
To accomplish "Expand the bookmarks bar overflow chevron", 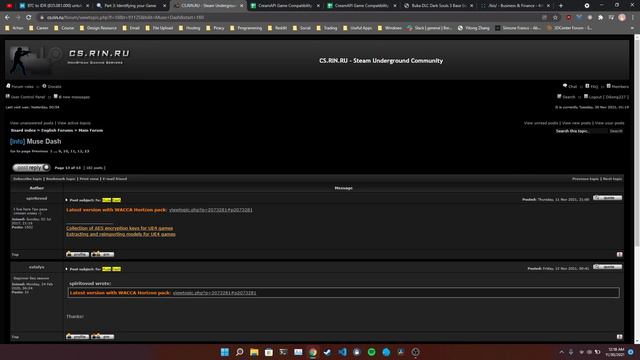I will [632, 28].
